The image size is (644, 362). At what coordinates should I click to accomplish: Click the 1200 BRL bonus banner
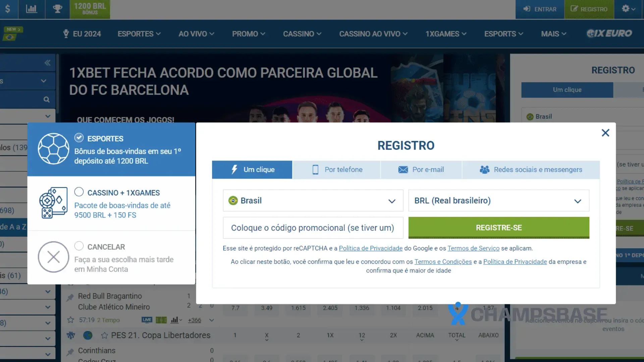coord(90,9)
